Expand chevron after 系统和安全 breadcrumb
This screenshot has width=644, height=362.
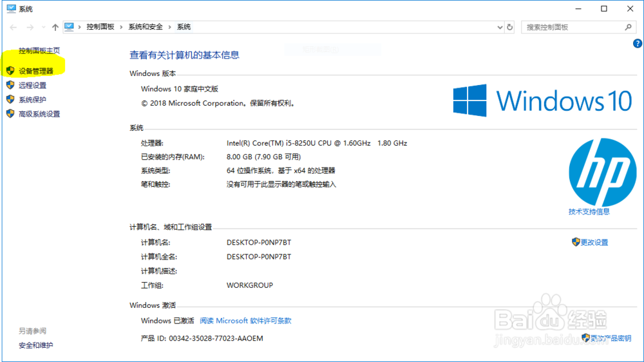coord(169,27)
